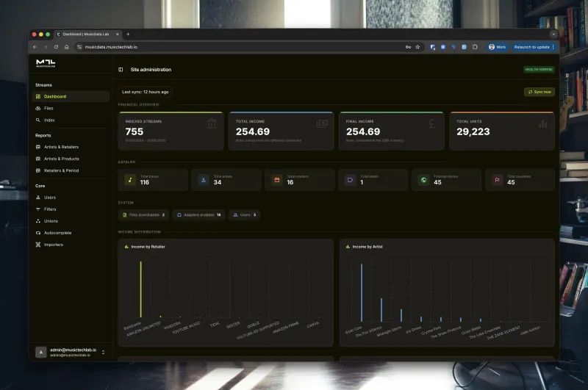
Task: Click the Health green status badge
Action: pos(539,70)
